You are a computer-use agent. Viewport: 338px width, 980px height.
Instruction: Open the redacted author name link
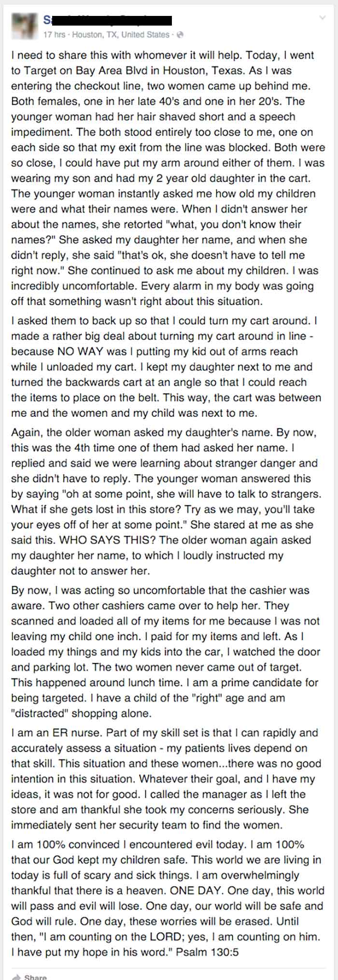(108, 20)
